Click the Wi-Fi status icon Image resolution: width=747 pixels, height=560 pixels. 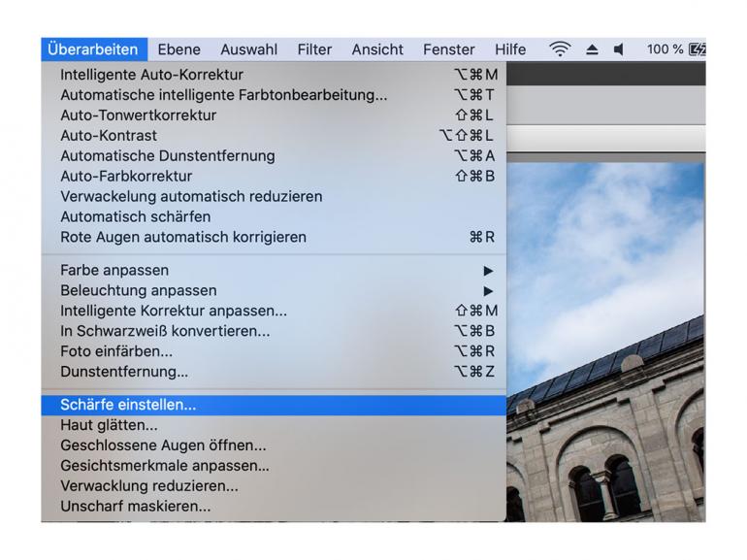pyautogui.click(x=560, y=49)
